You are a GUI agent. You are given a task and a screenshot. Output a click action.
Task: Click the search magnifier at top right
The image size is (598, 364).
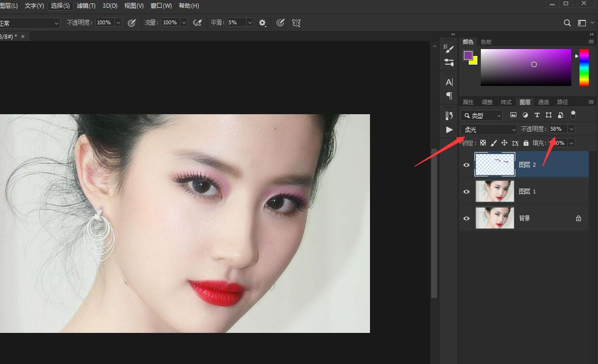(x=567, y=22)
